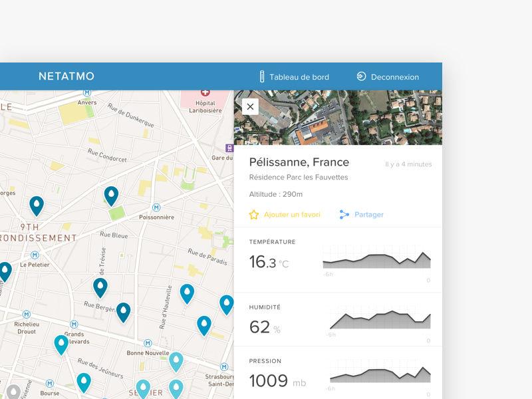This screenshot has width=532, height=399.
Task: Select the yellow star favorite icon
Action: 253,215
